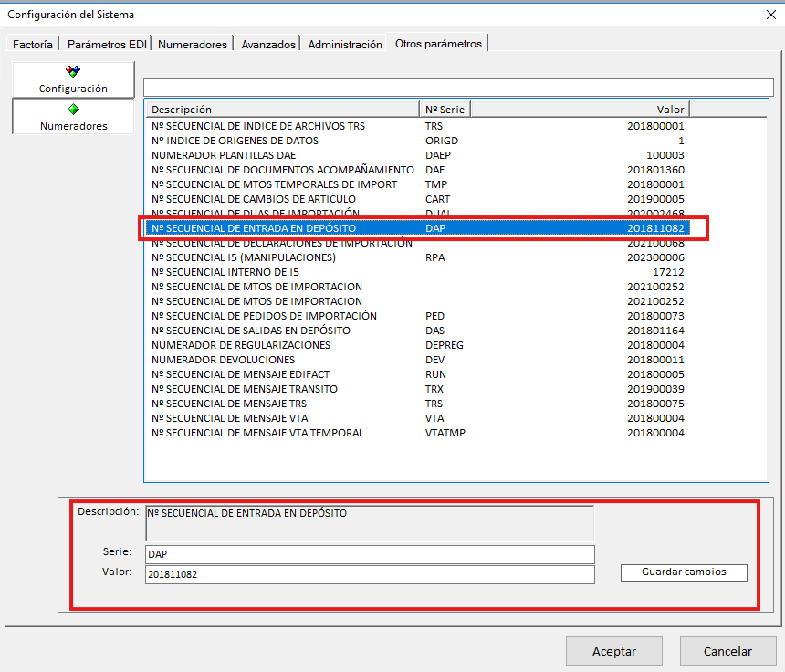Open the Avanzados tab
Image resolution: width=785 pixels, height=672 pixels.
pos(268,44)
